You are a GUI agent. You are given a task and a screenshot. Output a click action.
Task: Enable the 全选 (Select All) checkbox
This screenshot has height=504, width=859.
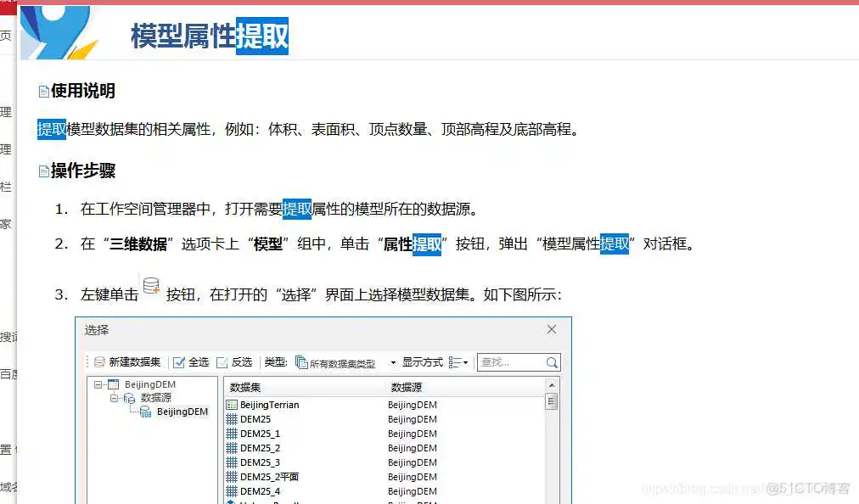179,361
